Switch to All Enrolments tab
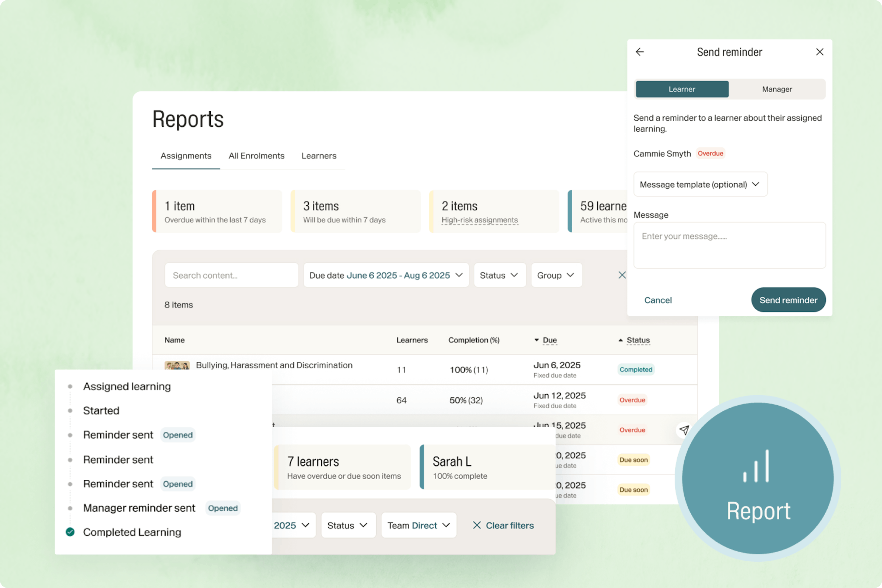Image resolution: width=882 pixels, height=588 pixels. point(257,156)
